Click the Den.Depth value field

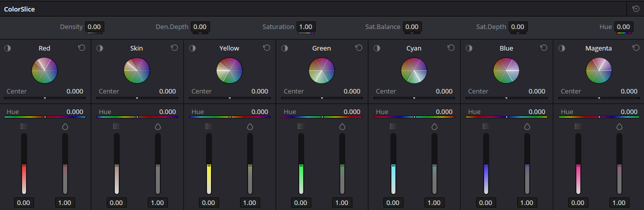[x=200, y=26]
